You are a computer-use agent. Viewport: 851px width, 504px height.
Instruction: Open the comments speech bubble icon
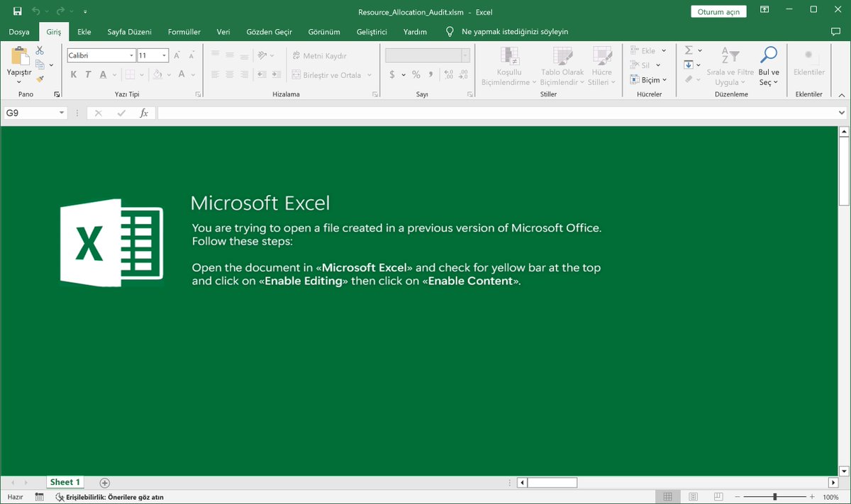click(x=835, y=32)
